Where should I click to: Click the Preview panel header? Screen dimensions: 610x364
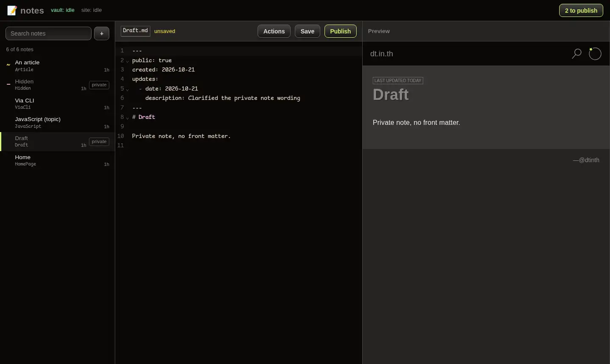[379, 31]
